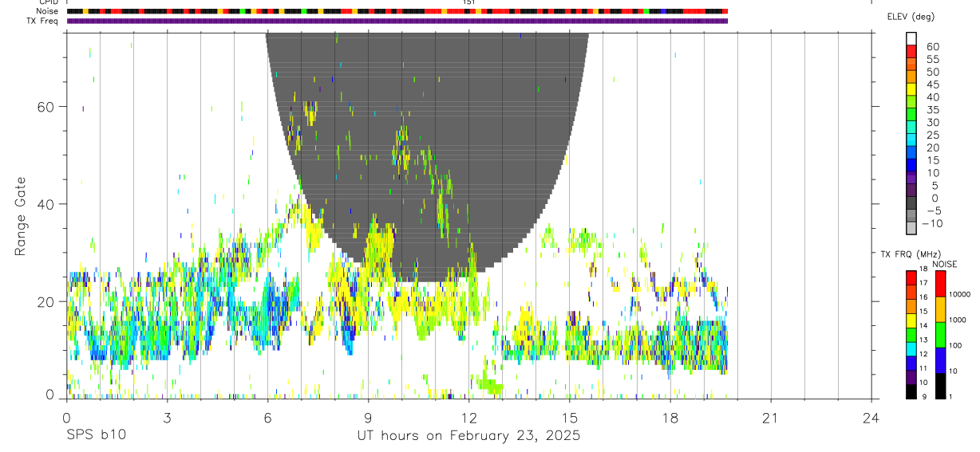Click the red swatch in the TX FRQ color bar
This screenshot has height=452, width=980.
click(x=911, y=278)
